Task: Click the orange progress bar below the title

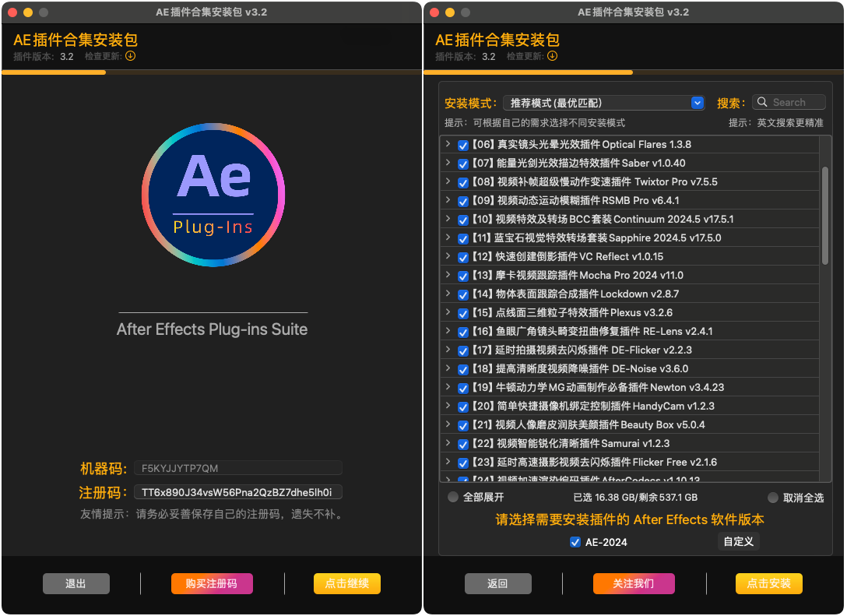Action: pos(53,72)
